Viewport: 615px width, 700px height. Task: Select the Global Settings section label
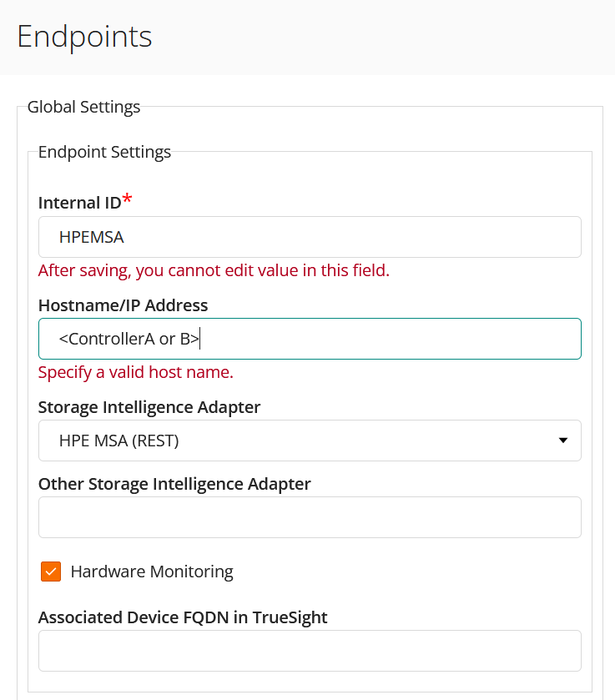(83, 107)
